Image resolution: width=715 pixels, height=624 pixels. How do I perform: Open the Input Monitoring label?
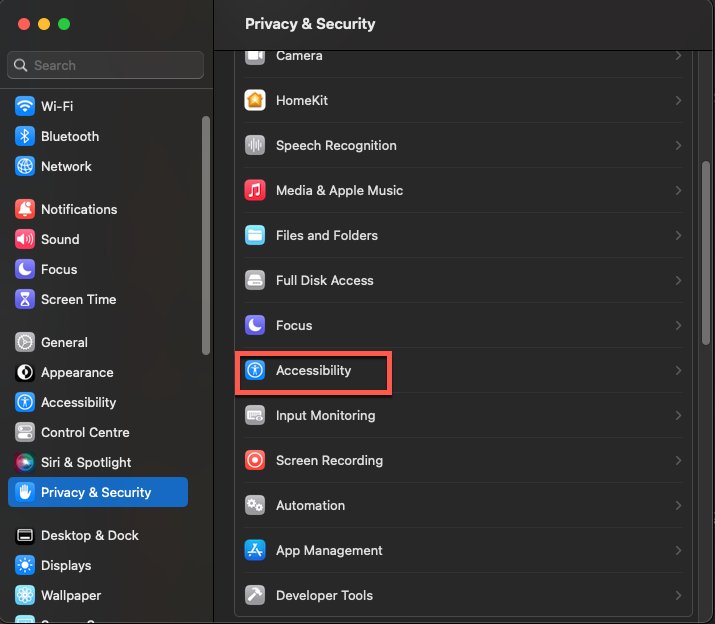coord(326,416)
